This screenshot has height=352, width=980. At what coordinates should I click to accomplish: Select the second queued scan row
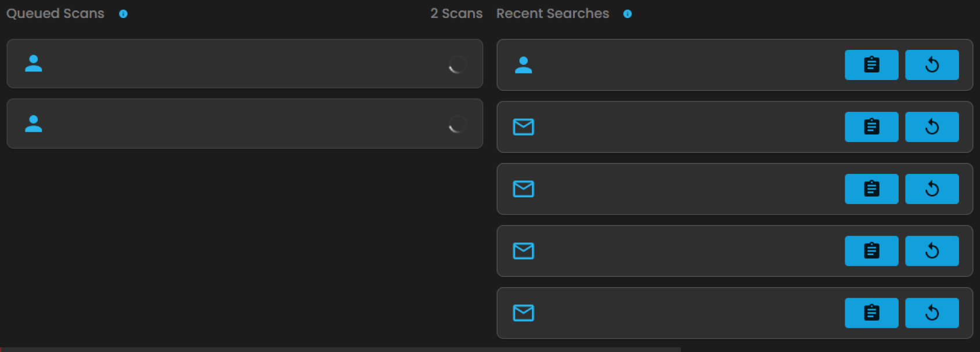[x=244, y=124]
